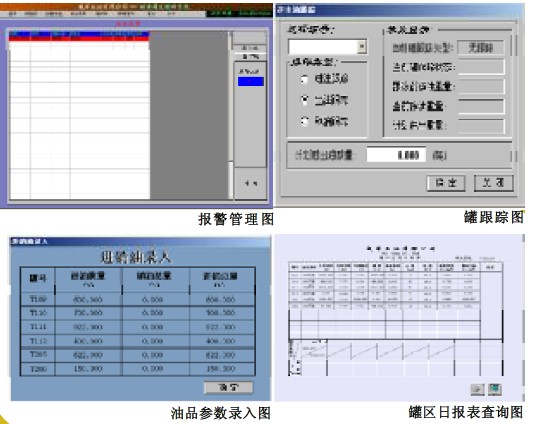This screenshot has width=540, height=424.
Task: Open the first menu in alarm management menu bar
Action: click(x=13, y=14)
